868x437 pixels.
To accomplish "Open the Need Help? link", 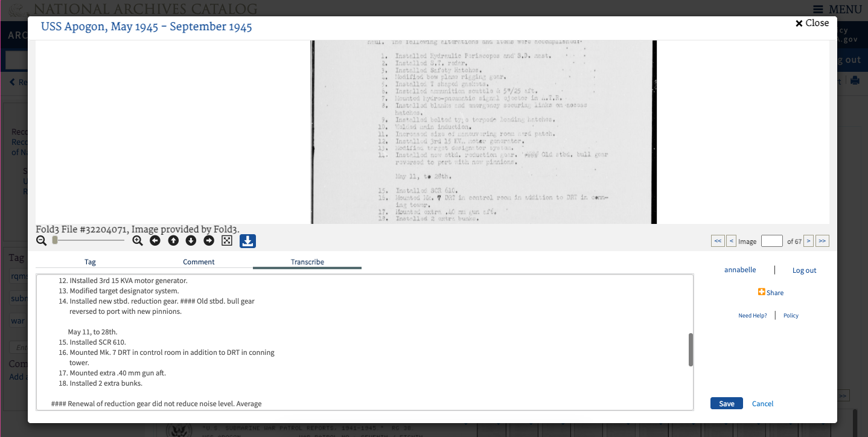I will [x=753, y=316].
